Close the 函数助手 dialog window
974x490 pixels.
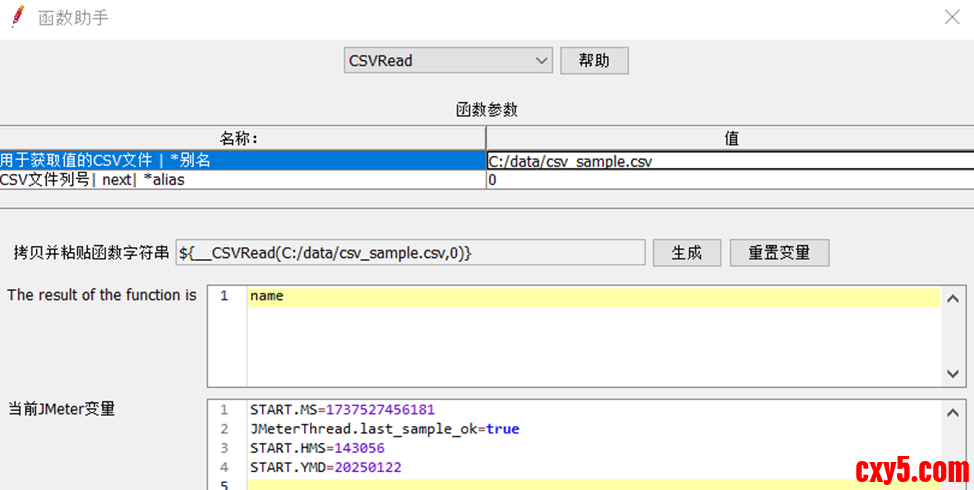[953, 17]
